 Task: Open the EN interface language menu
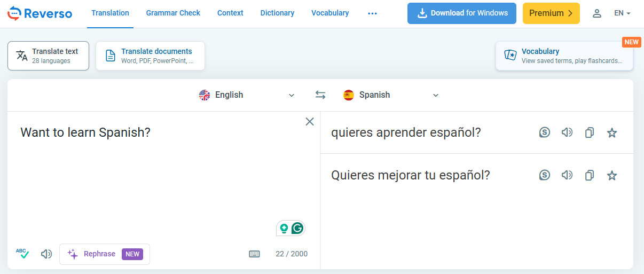622,13
